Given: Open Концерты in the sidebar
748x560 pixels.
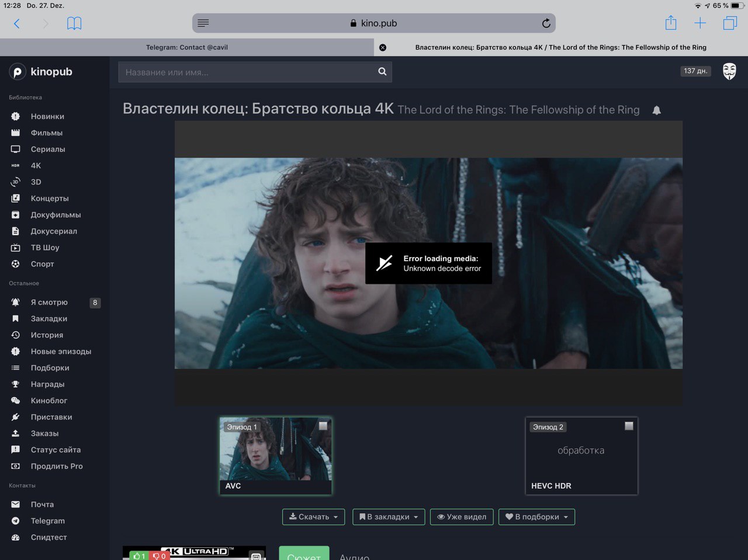Looking at the screenshot, I should [x=50, y=198].
